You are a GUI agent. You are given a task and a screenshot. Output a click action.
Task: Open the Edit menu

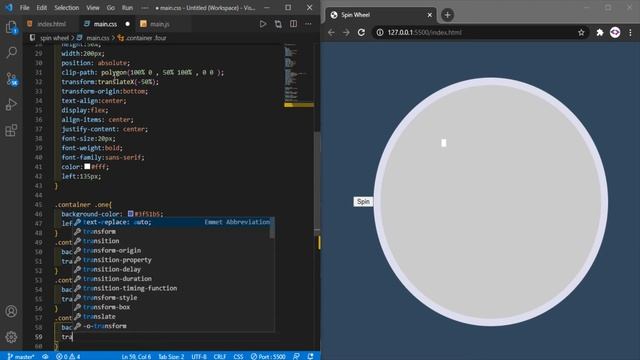(42, 8)
